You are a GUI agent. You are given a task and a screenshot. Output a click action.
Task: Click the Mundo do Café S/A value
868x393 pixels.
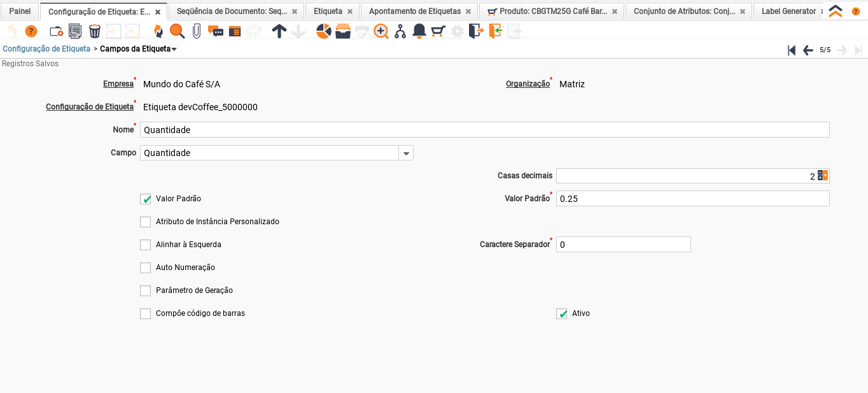pyautogui.click(x=181, y=84)
